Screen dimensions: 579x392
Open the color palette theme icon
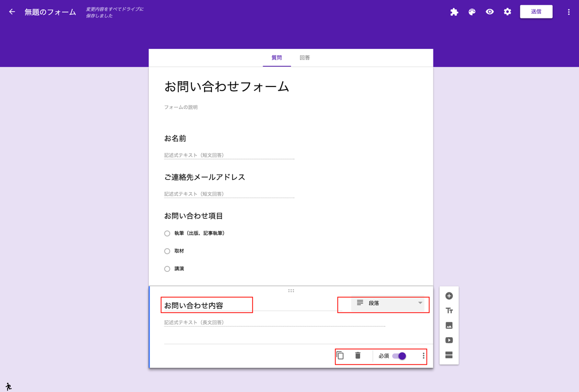pyautogui.click(x=472, y=12)
